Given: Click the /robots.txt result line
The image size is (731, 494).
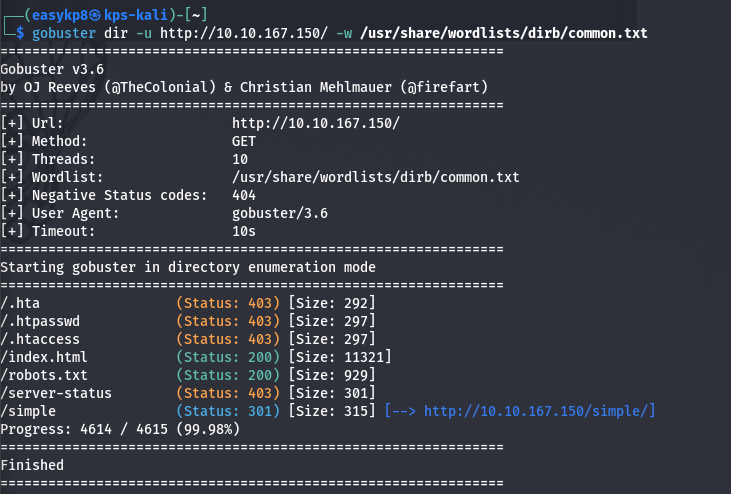Looking at the screenshot, I should coord(187,375).
